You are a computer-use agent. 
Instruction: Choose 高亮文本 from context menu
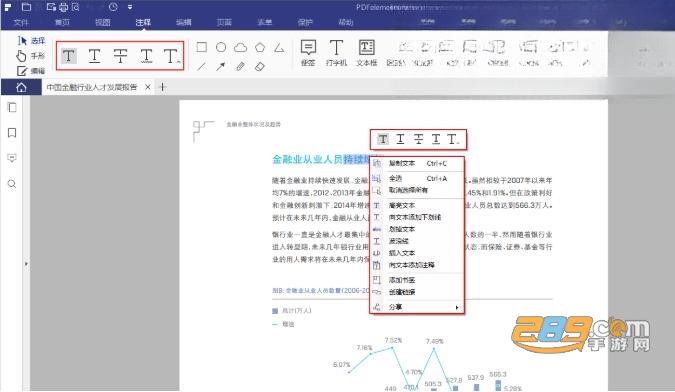coord(418,205)
